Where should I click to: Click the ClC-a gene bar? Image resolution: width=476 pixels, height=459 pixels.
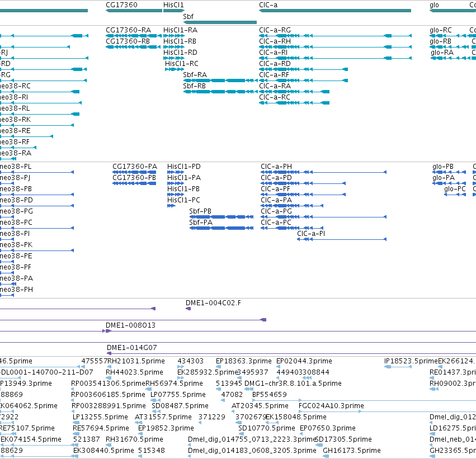[x=335, y=11]
